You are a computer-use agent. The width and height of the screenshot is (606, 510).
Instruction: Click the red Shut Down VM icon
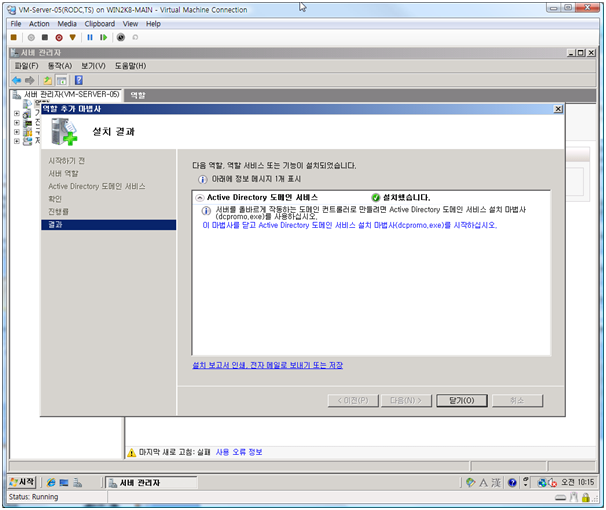point(59,37)
